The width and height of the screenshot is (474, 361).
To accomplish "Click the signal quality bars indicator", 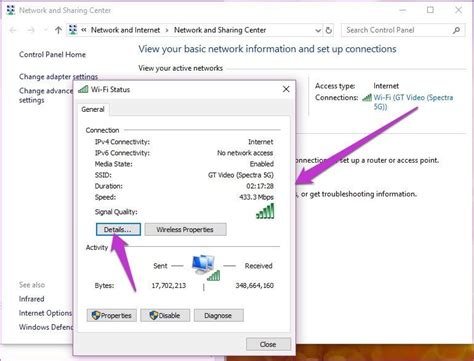I will [265, 211].
